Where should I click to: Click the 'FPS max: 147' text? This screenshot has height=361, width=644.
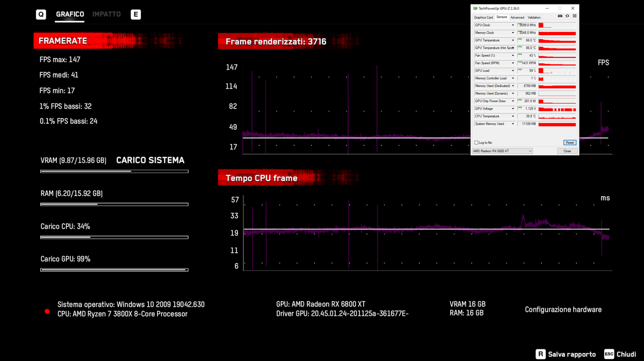60,60
